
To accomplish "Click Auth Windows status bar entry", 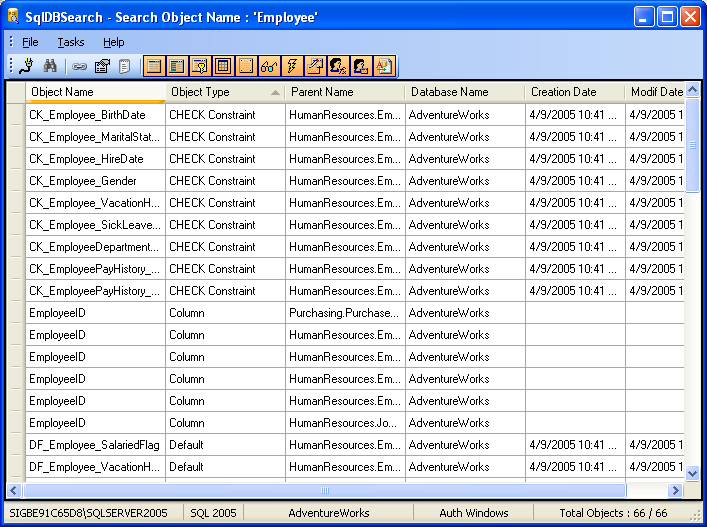I will 474,513.
